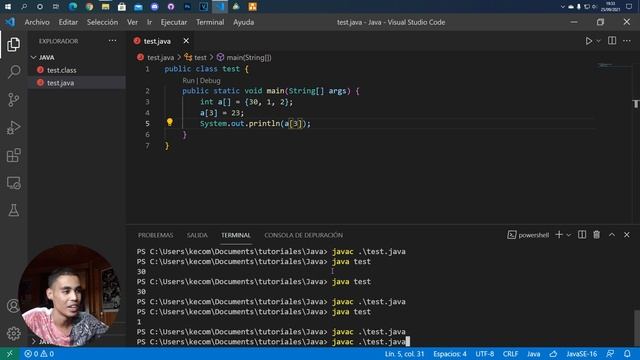Viewport: 640px width, 360px height.
Task: Open the Visual Studio Code logo menu
Action: [10, 22]
